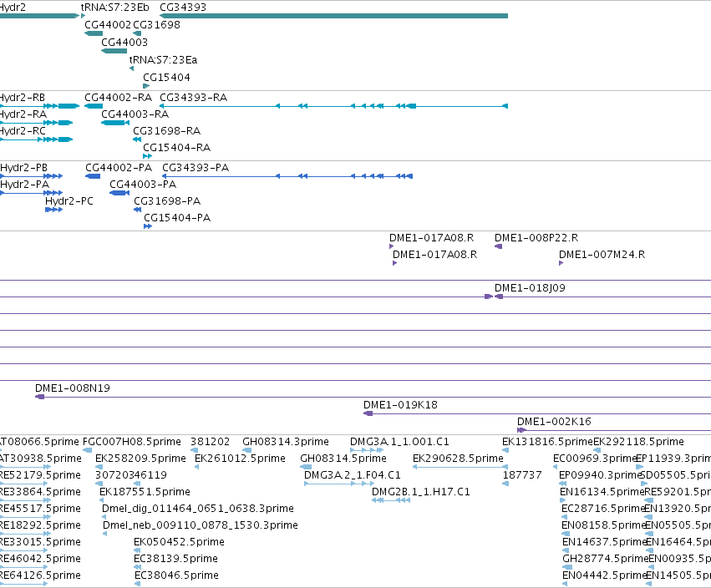Click the EC00969.3prime EST label

(x=595, y=459)
